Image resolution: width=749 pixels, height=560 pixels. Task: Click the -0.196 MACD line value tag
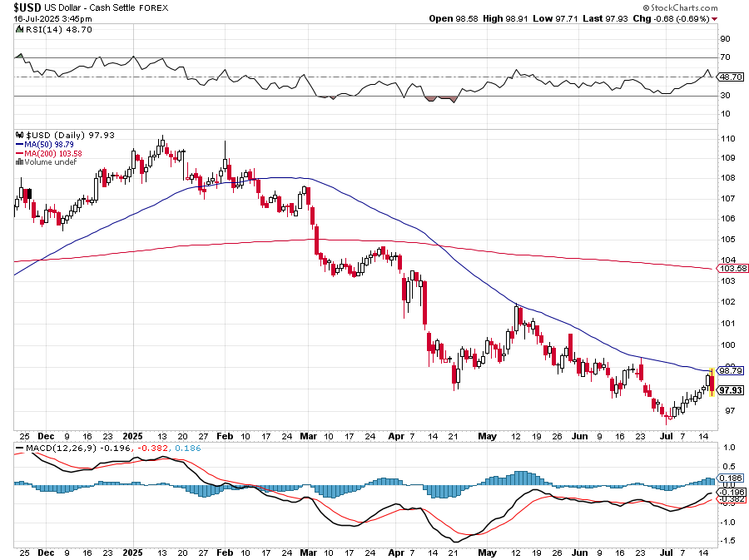(x=729, y=492)
